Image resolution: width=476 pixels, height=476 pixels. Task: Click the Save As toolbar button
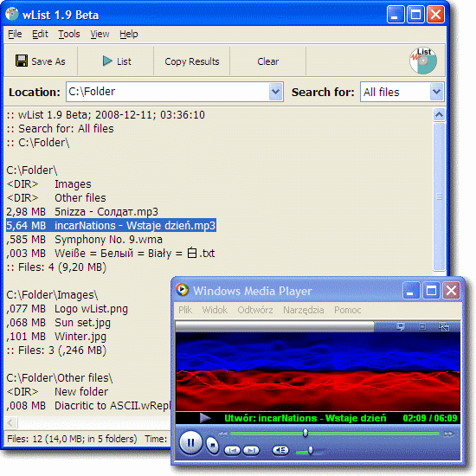pyautogui.click(x=41, y=61)
